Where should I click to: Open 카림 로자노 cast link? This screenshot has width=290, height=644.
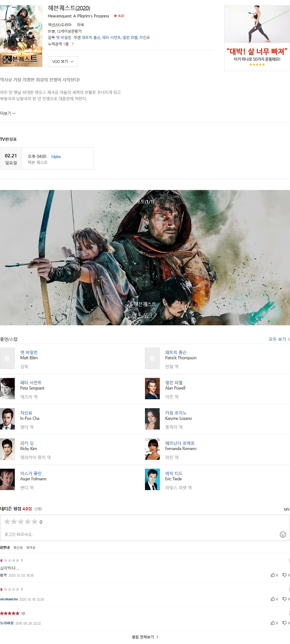tap(176, 413)
